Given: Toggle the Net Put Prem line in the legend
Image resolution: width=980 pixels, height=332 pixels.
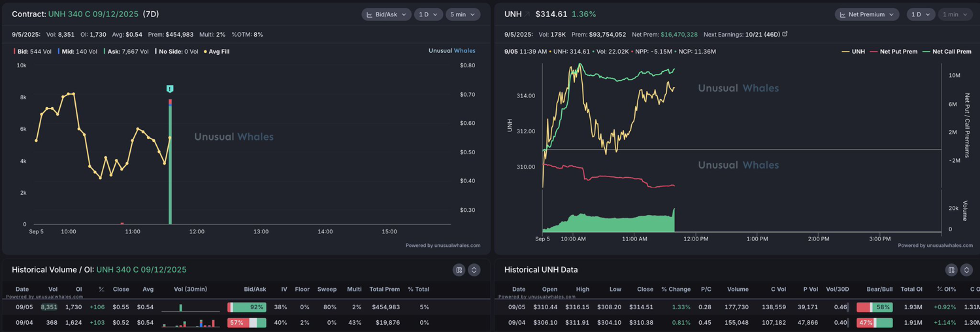Looking at the screenshot, I should pyautogui.click(x=894, y=51).
